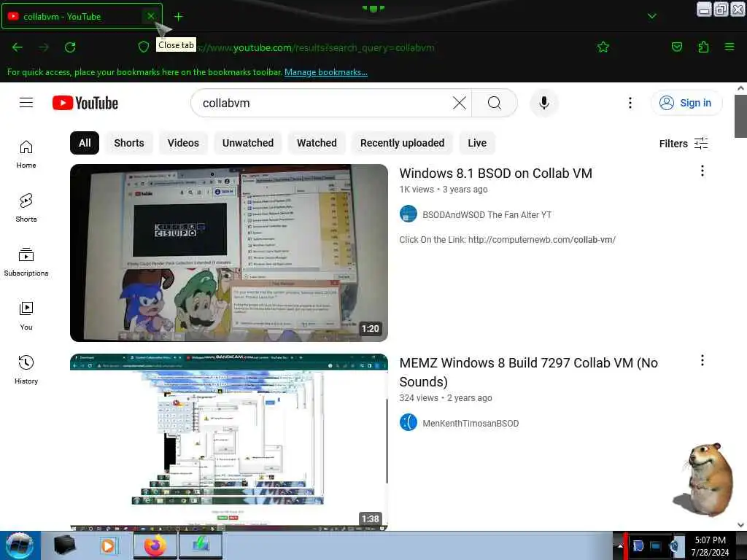747x560 pixels.
Task: Open Shorts in the sidebar
Action: [x=26, y=208]
